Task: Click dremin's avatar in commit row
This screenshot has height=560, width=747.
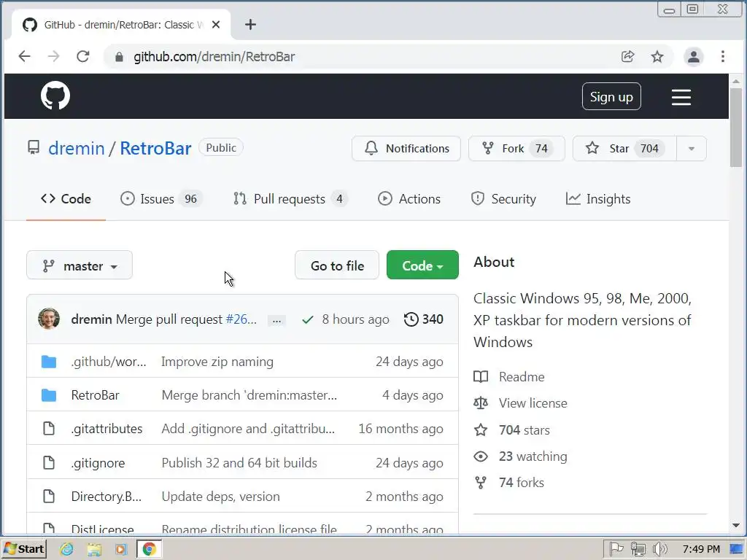Action: pos(49,319)
